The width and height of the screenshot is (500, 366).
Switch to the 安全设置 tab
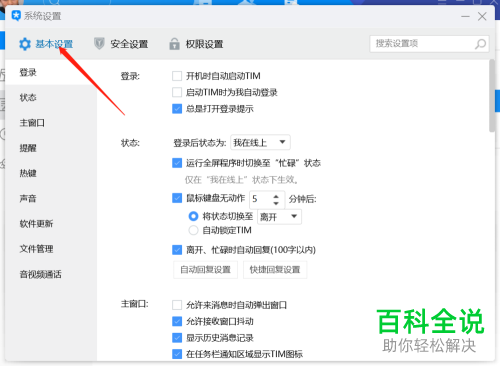coord(121,44)
